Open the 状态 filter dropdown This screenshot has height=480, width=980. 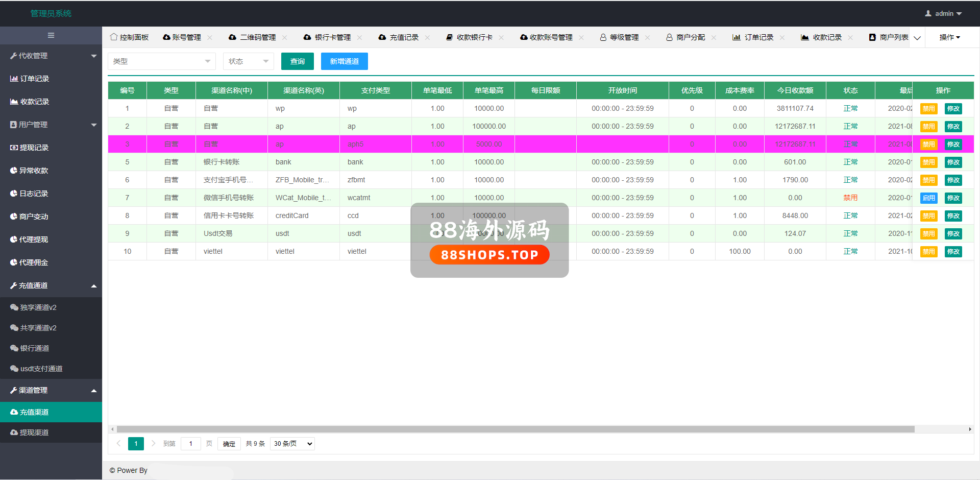(x=248, y=61)
